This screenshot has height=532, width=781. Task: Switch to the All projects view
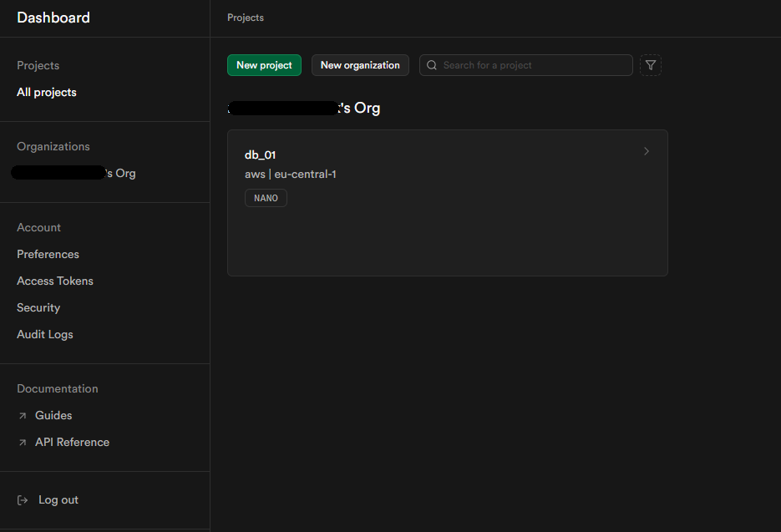(x=46, y=92)
